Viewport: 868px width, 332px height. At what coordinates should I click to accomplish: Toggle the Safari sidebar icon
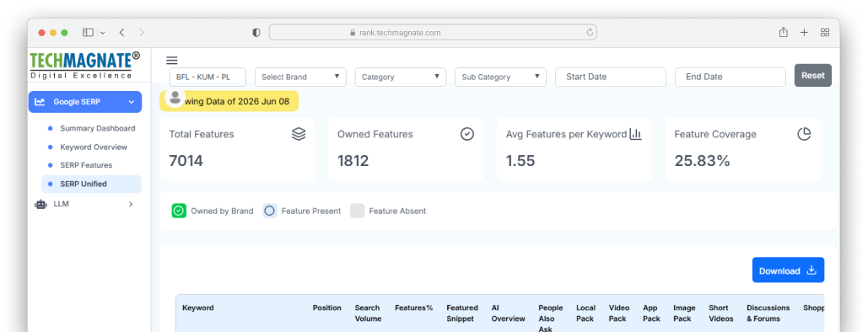(x=88, y=33)
